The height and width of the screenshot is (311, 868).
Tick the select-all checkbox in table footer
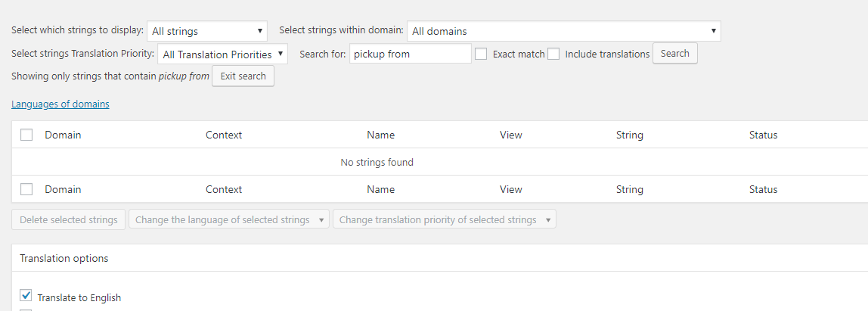click(x=26, y=189)
